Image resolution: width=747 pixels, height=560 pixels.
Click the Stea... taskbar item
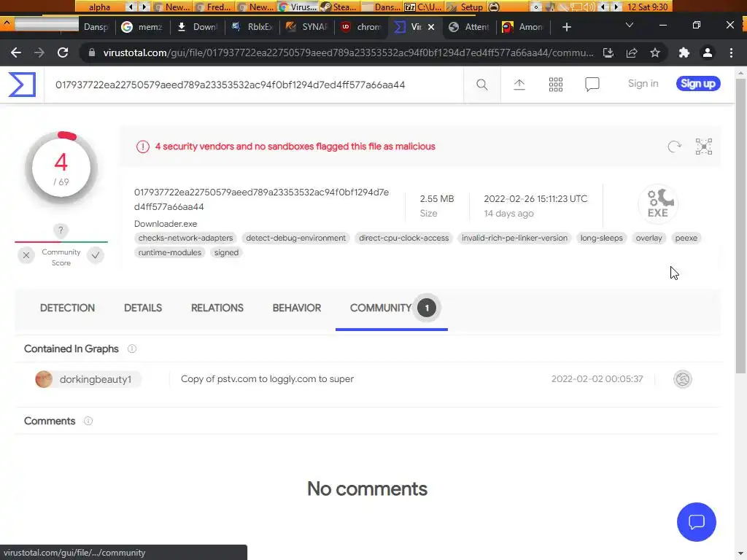pos(338,7)
